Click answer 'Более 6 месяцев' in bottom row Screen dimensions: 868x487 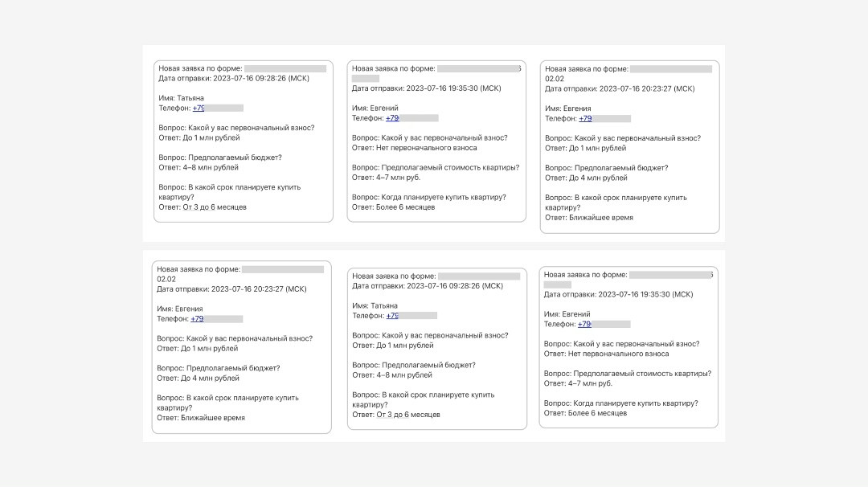(596, 413)
